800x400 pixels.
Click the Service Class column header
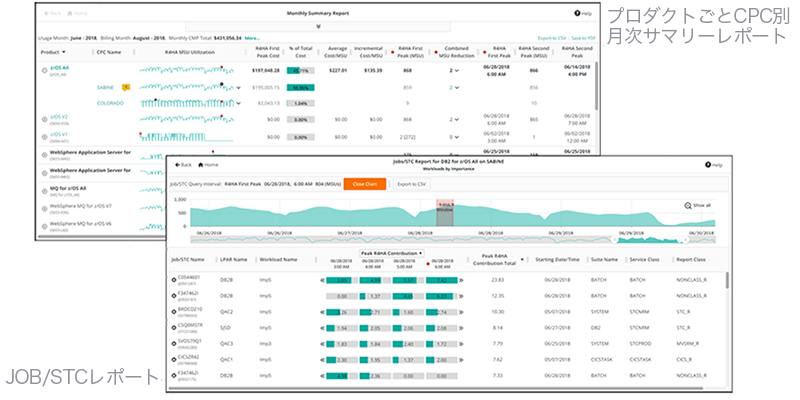[644, 260]
